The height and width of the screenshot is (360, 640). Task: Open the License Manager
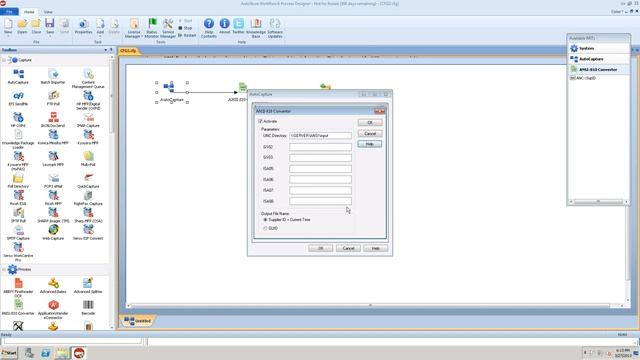[x=134, y=28]
